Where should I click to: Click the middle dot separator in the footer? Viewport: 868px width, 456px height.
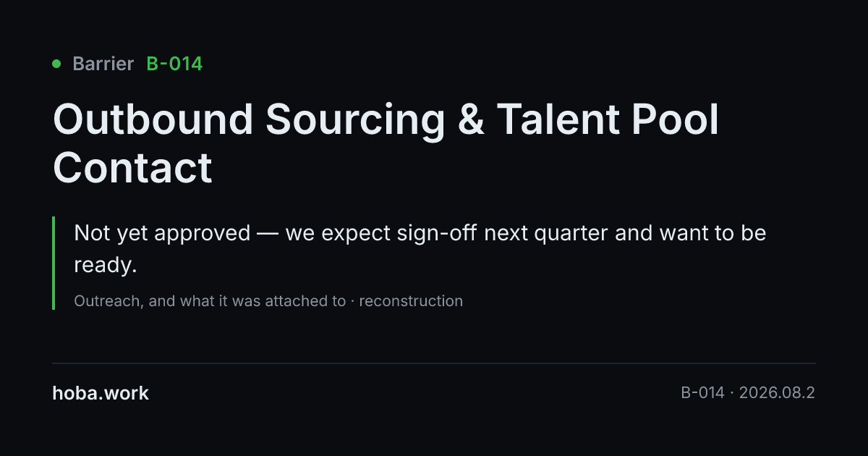tap(732, 393)
